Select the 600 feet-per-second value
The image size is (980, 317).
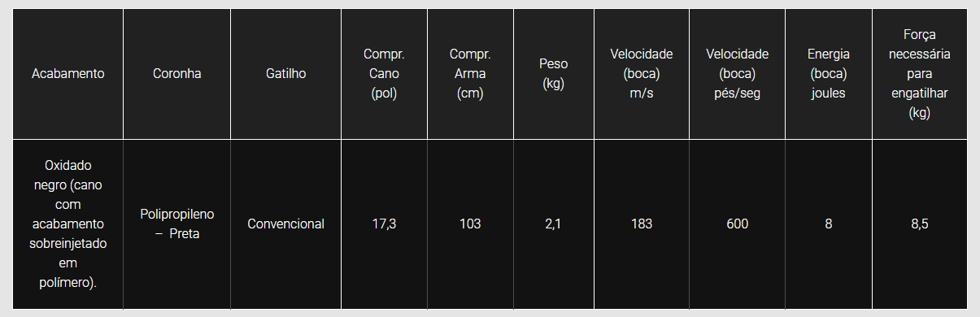tap(737, 224)
